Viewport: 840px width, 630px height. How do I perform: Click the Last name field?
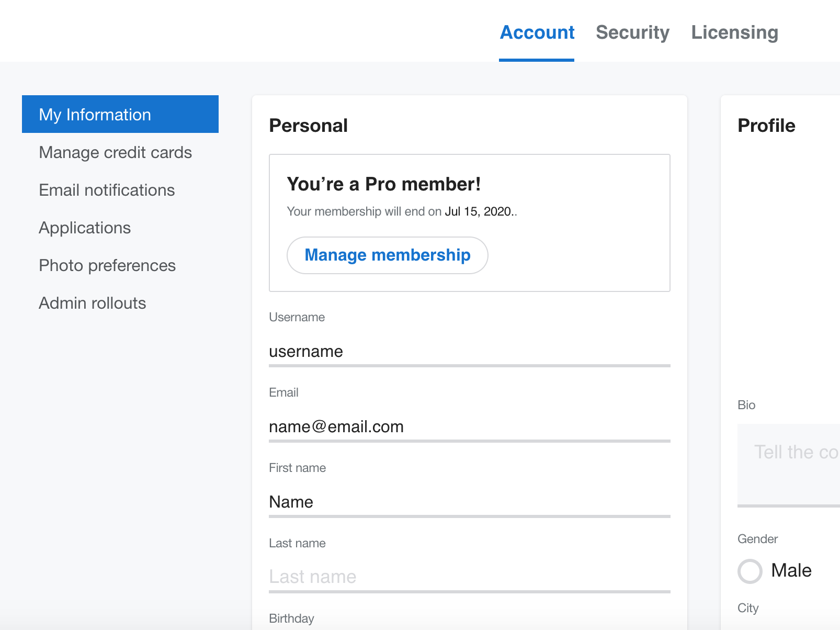(469, 577)
